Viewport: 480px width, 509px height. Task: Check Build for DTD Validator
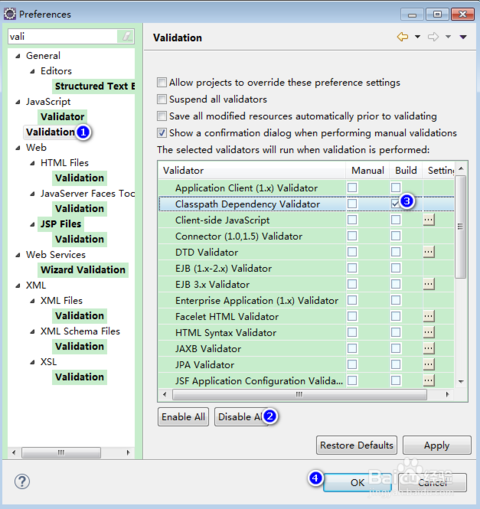coord(396,252)
